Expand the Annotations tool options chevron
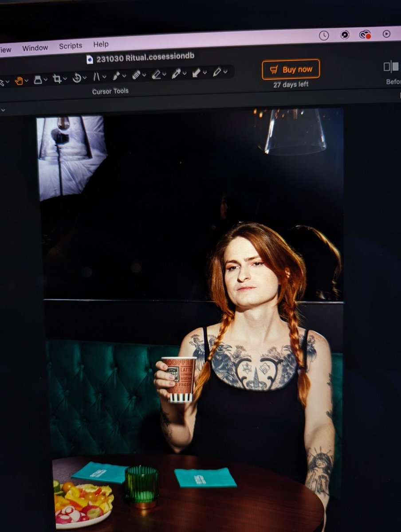 [x=225, y=71]
